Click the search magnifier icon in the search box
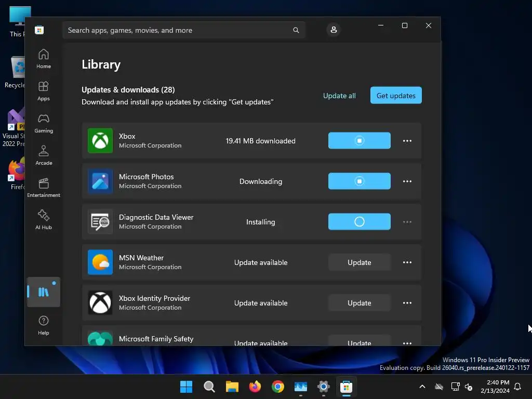The image size is (532, 399). click(x=296, y=30)
